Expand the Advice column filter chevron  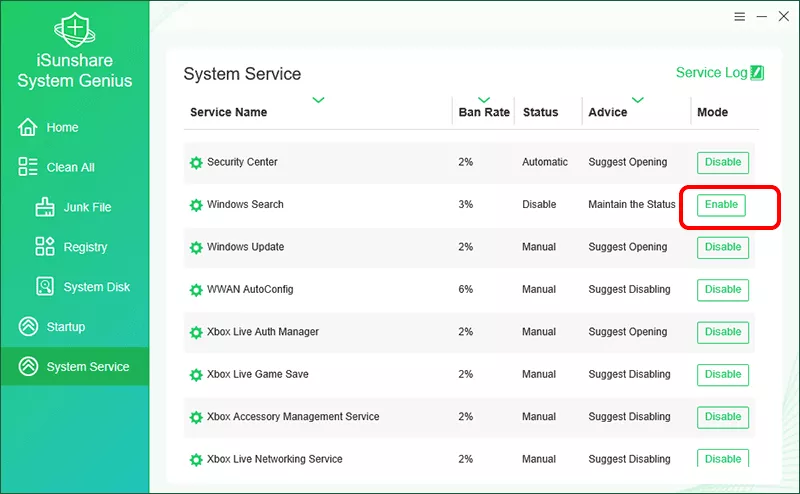[x=637, y=100]
